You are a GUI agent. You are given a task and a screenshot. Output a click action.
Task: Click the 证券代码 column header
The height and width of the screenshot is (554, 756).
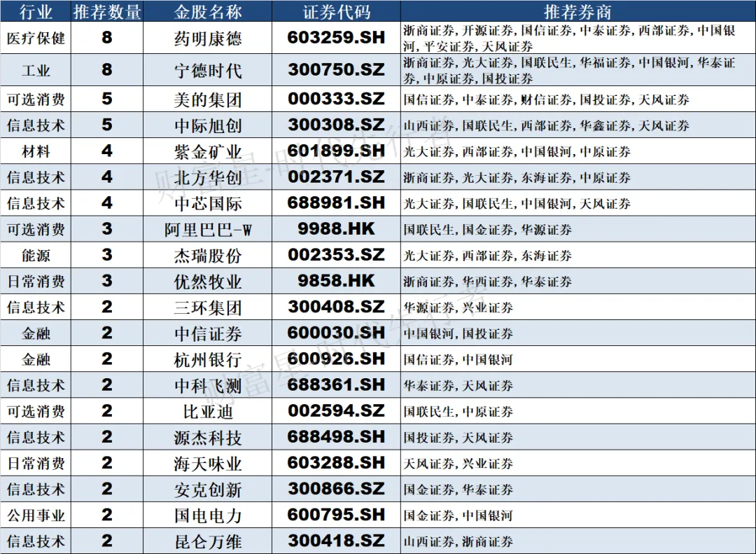click(336, 11)
